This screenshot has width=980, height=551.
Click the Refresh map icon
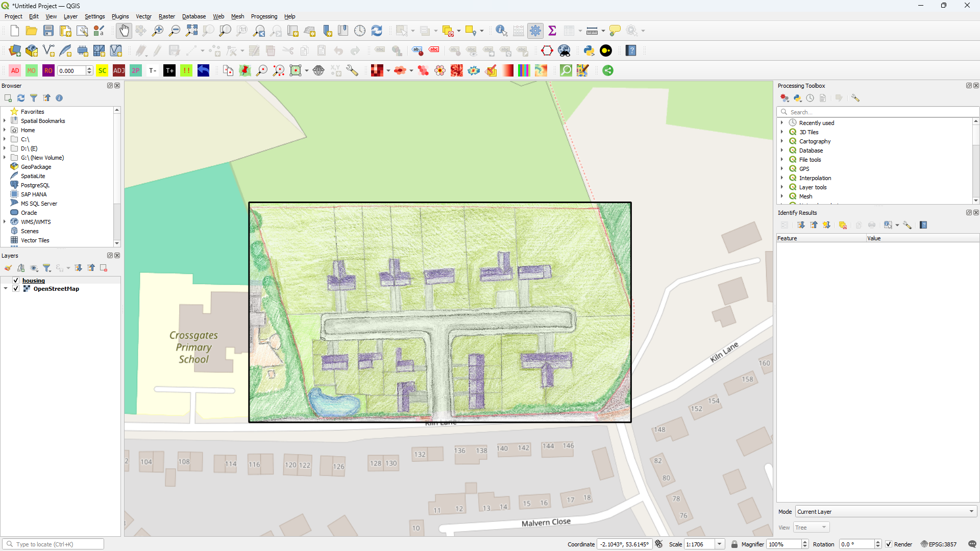[377, 31]
